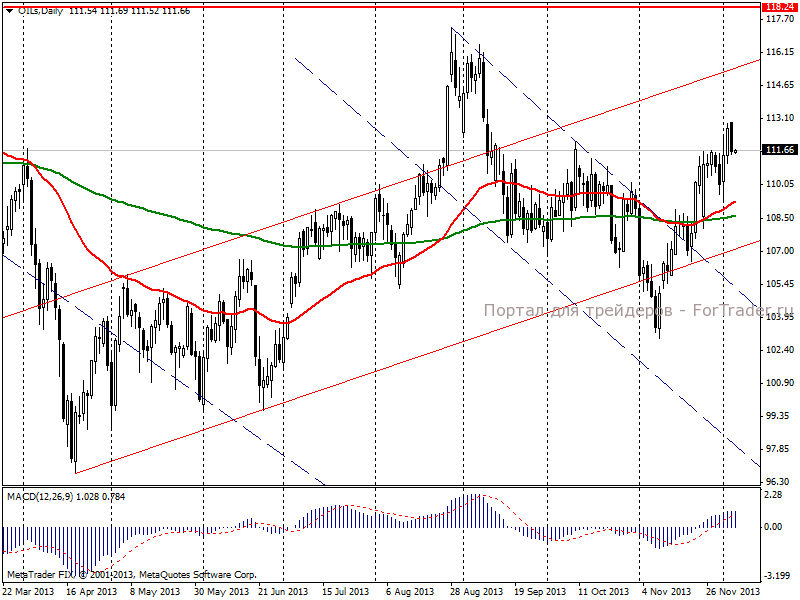Viewport: 800px width, 600px height.
Task: Click the red 118.24 price label
Action: 780,7
